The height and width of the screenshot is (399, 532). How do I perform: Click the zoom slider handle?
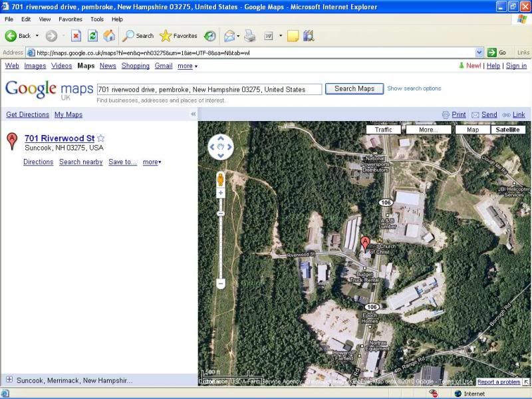pos(221,213)
